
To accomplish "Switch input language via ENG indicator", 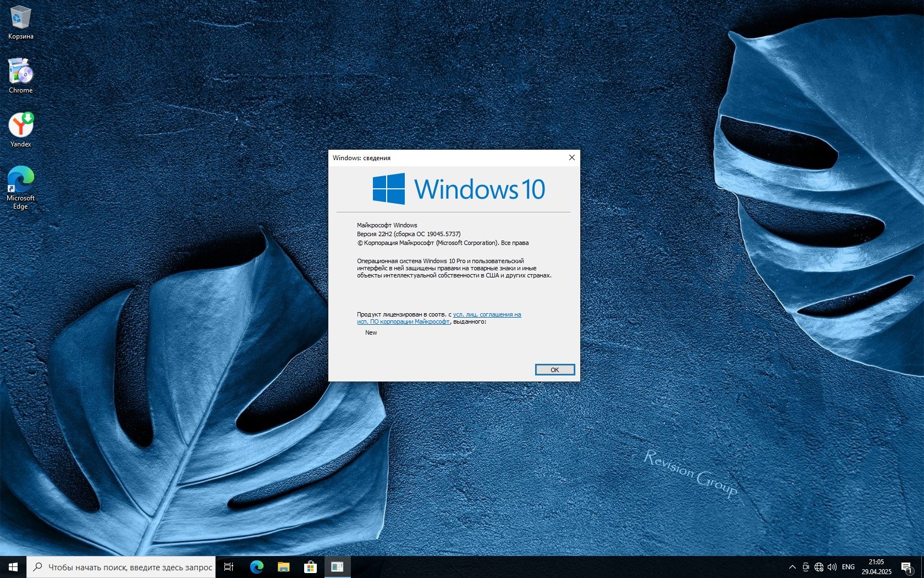I will tap(848, 567).
